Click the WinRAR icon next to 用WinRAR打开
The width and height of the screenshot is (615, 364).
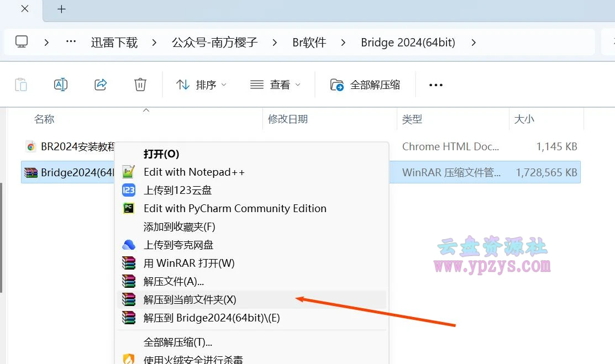[128, 263]
